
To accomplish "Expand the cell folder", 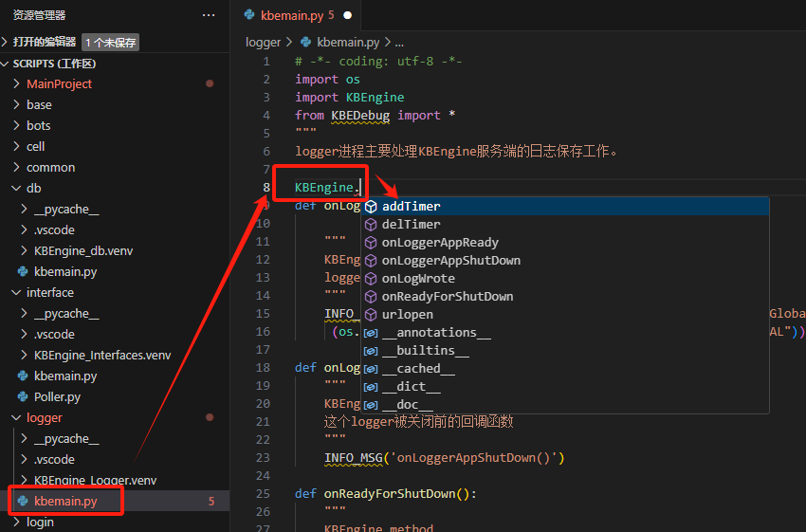I will [16, 146].
